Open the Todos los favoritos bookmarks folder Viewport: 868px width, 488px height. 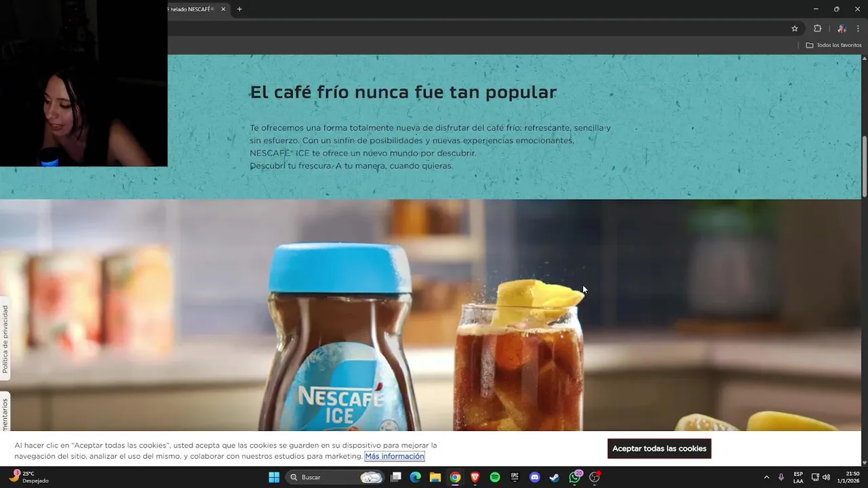(x=833, y=45)
